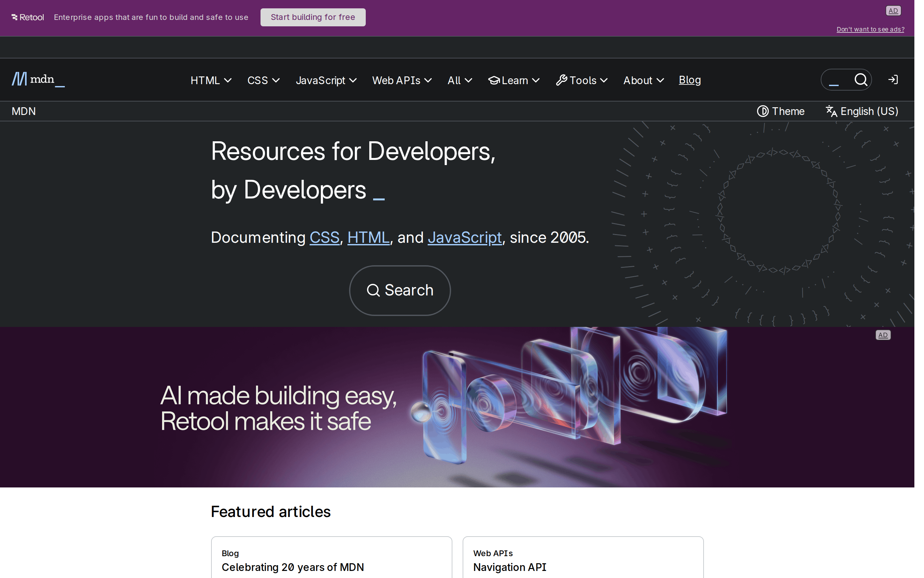Expand the About menu
The width and height of the screenshot is (924, 578).
643,80
